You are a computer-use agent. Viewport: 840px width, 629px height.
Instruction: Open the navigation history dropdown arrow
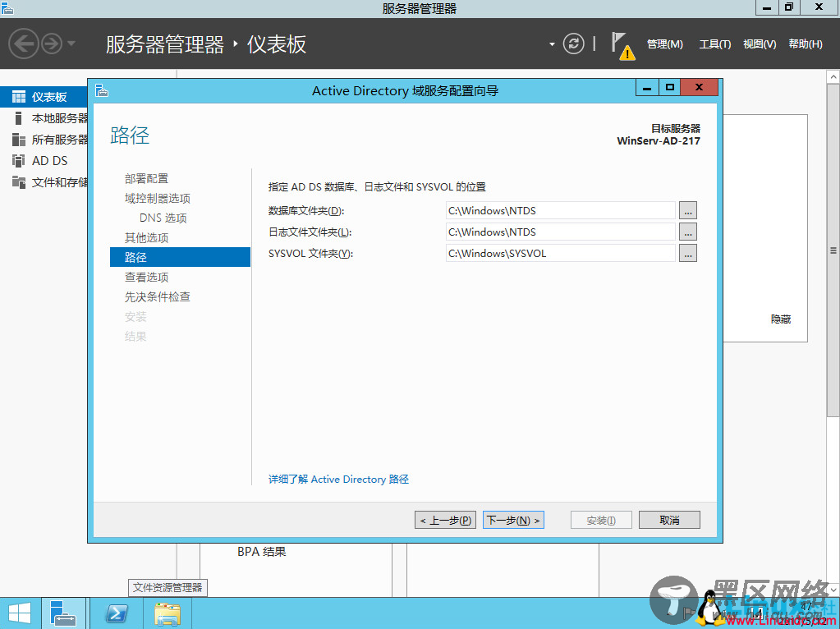point(71,44)
